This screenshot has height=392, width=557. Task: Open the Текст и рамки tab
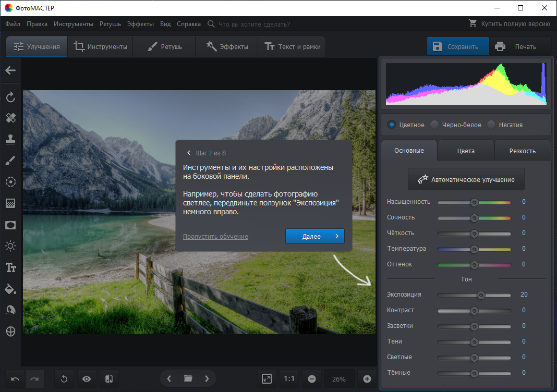pyautogui.click(x=293, y=46)
